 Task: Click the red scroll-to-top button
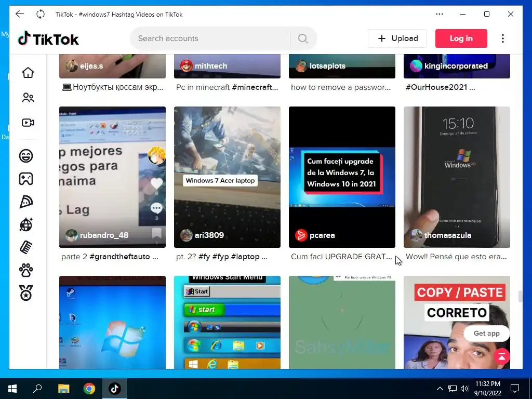502,356
